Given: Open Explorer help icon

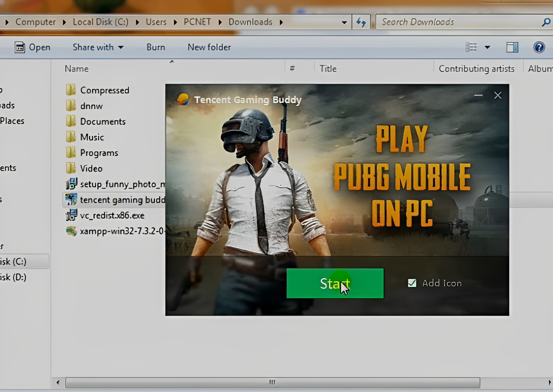Looking at the screenshot, I should [539, 47].
